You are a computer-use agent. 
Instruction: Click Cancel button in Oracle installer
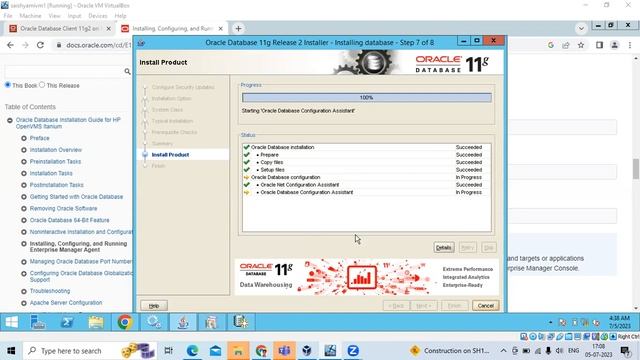[485, 305]
